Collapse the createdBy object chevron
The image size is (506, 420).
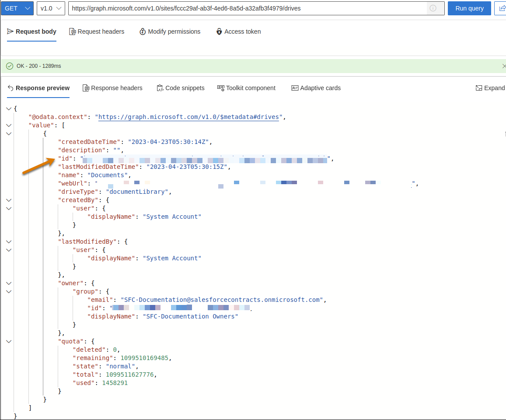(9, 200)
